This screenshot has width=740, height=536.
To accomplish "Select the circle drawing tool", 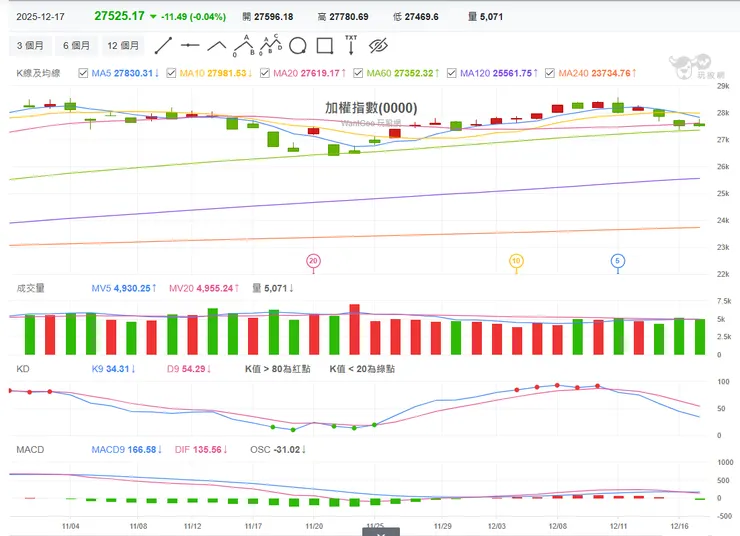I will (298, 46).
